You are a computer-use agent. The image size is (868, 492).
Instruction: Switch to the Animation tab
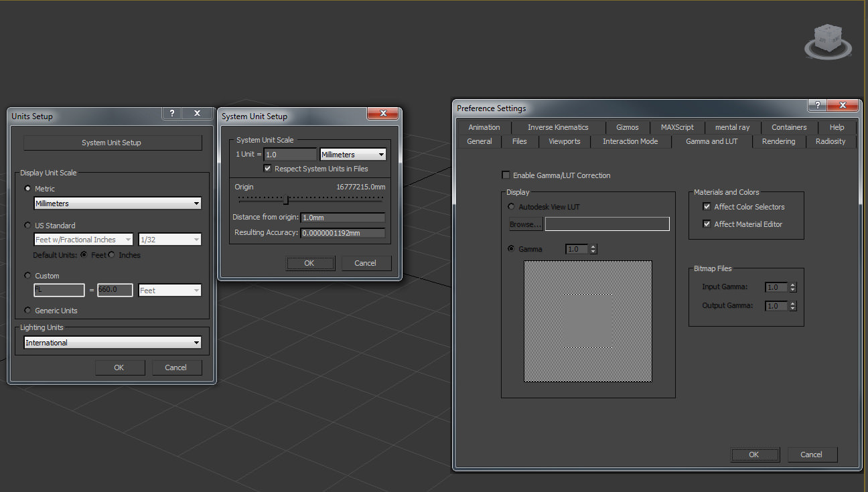[484, 127]
